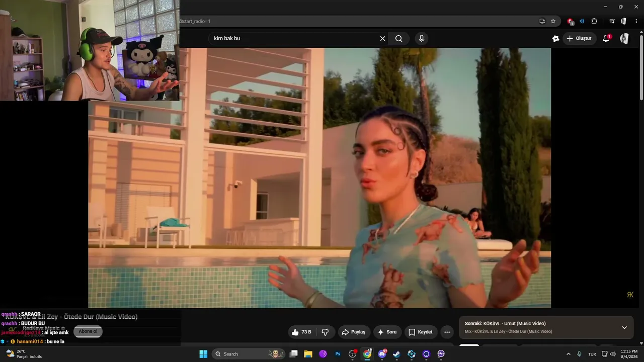
Task: Open purple circle app on taskbar
Action: pyautogui.click(x=323, y=354)
